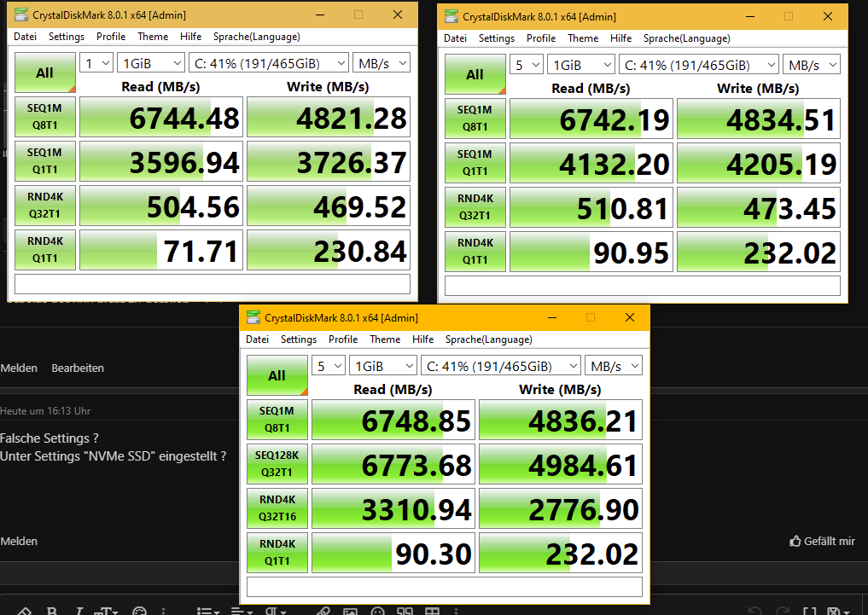Open the 1GiB size dropdown in the count-1 window
This screenshot has height=615, width=868.
pyautogui.click(x=150, y=64)
